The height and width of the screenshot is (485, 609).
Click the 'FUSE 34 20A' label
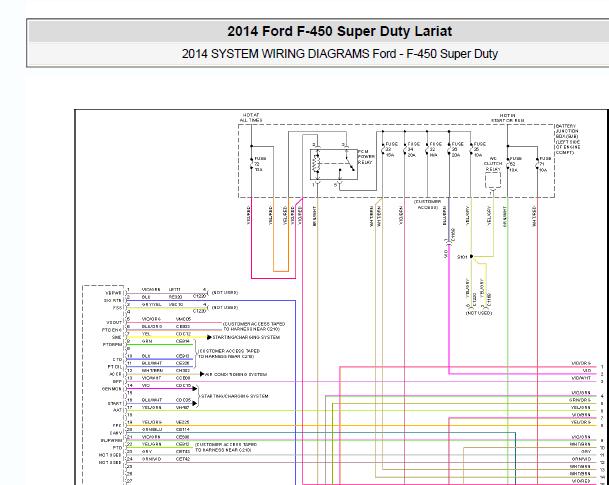coord(413,149)
